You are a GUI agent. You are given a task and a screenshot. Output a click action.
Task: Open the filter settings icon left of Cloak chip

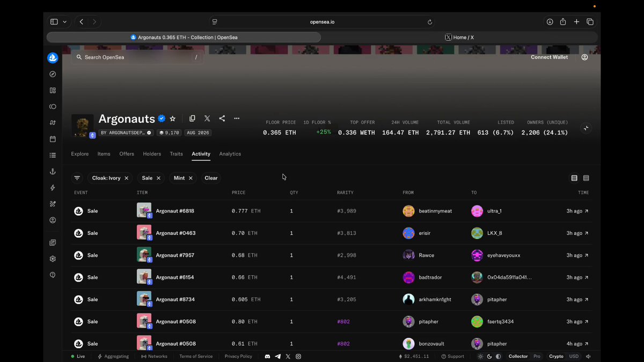[77, 178]
